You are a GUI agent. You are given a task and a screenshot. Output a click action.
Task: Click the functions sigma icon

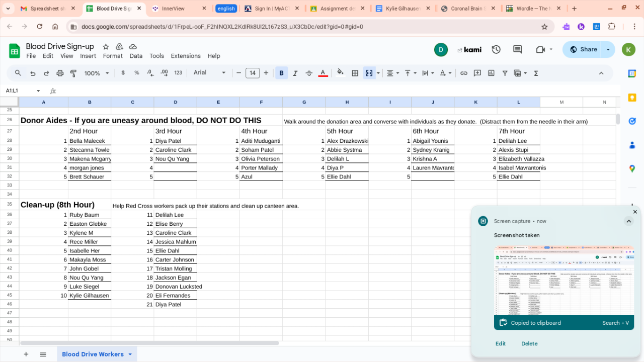coord(536,73)
